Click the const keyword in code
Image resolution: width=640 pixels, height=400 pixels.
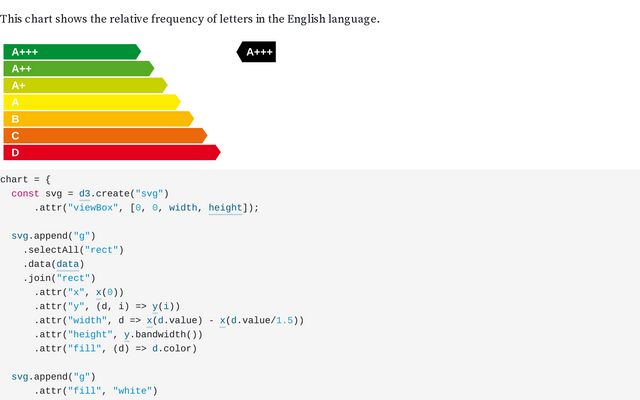(25, 193)
